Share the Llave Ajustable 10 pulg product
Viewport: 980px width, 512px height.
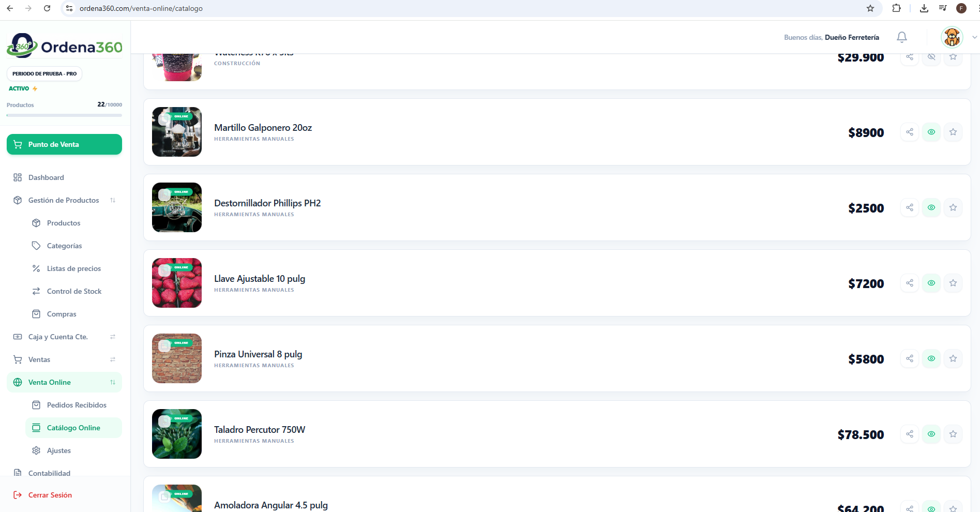coord(910,283)
